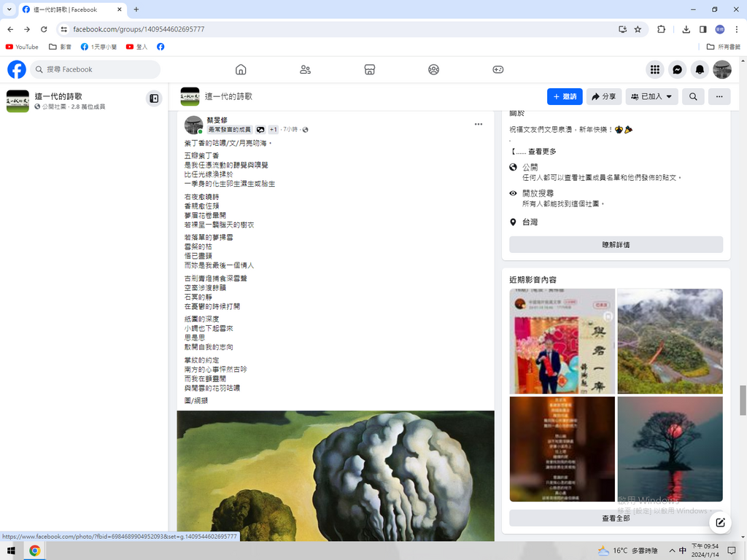Image resolution: width=747 pixels, height=560 pixels.
Task: Open the red sun tree thumbnail
Action: click(670, 448)
